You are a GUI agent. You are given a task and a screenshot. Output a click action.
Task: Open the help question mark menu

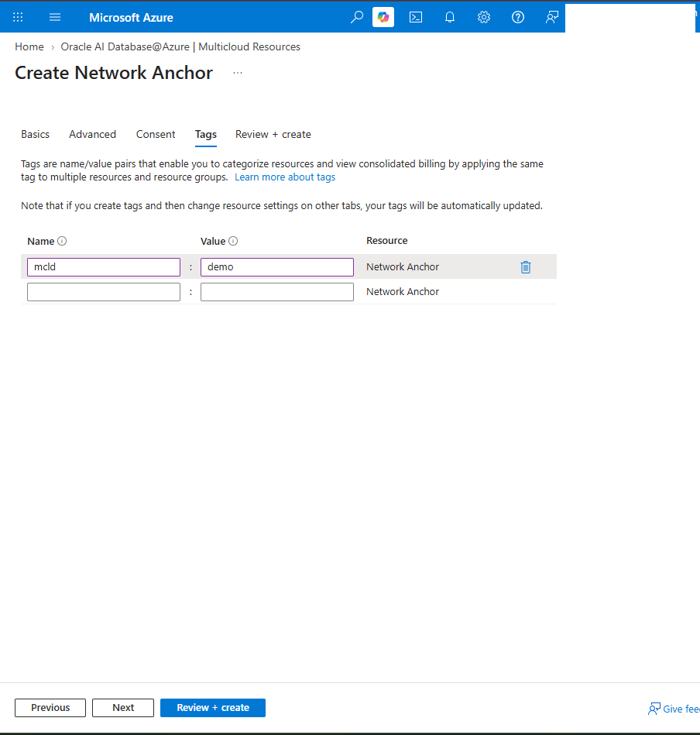pos(518,17)
